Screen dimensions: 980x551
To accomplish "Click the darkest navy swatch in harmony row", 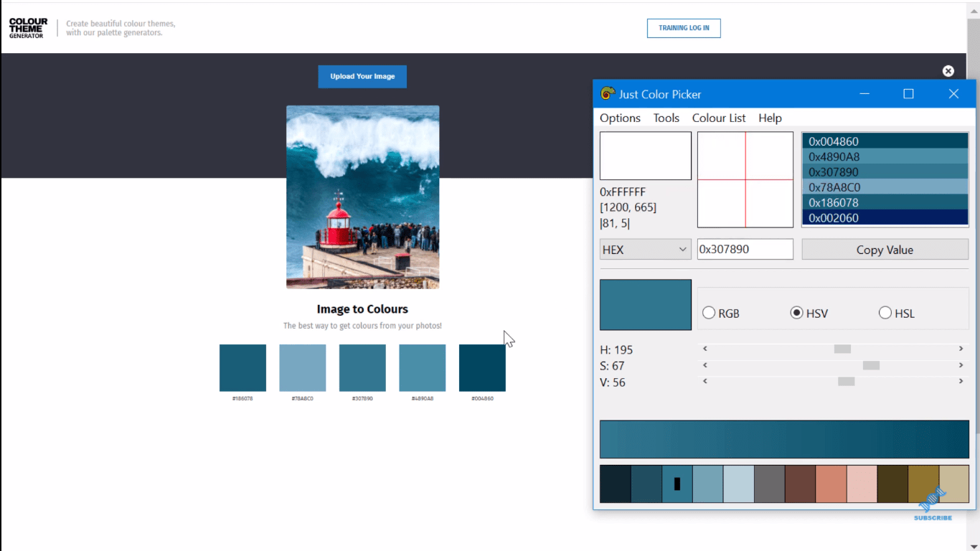I will point(616,484).
